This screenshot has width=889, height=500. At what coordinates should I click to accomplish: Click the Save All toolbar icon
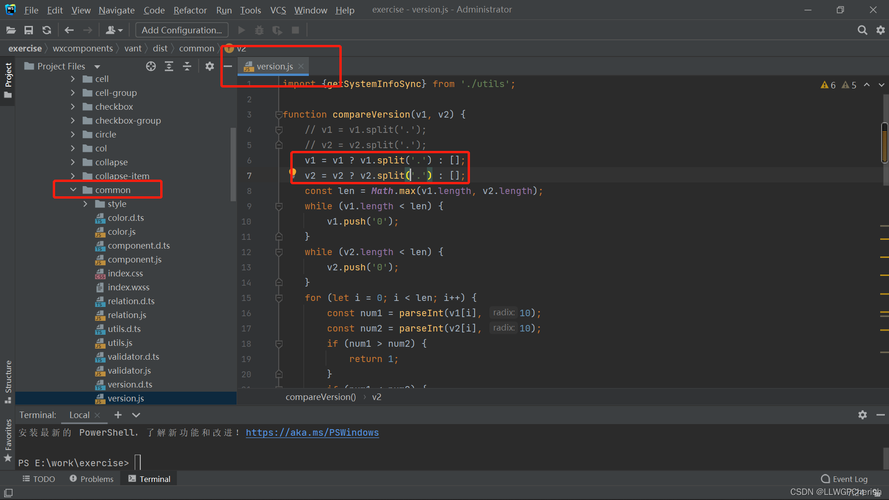(x=28, y=30)
